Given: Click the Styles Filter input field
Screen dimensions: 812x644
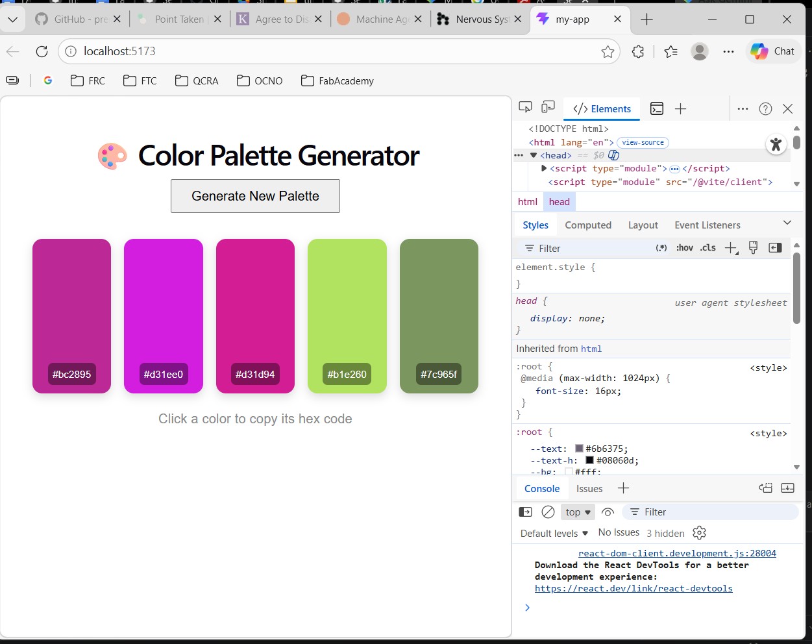Looking at the screenshot, I should [584, 248].
